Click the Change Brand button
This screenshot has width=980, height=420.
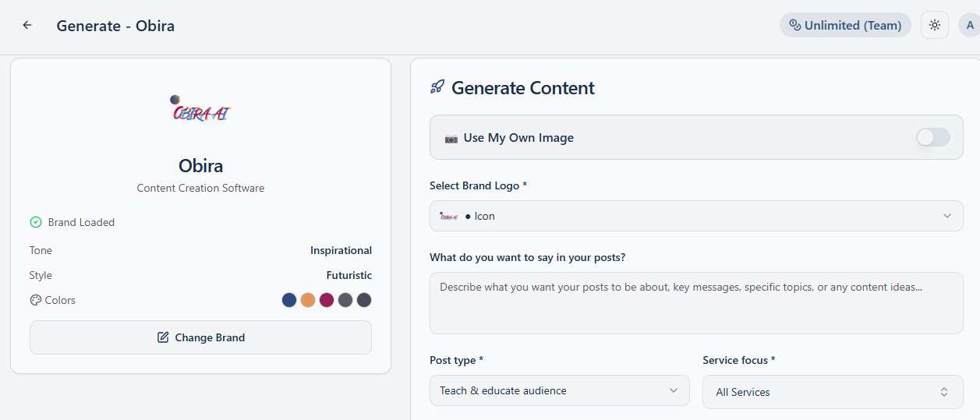click(x=200, y=337)
